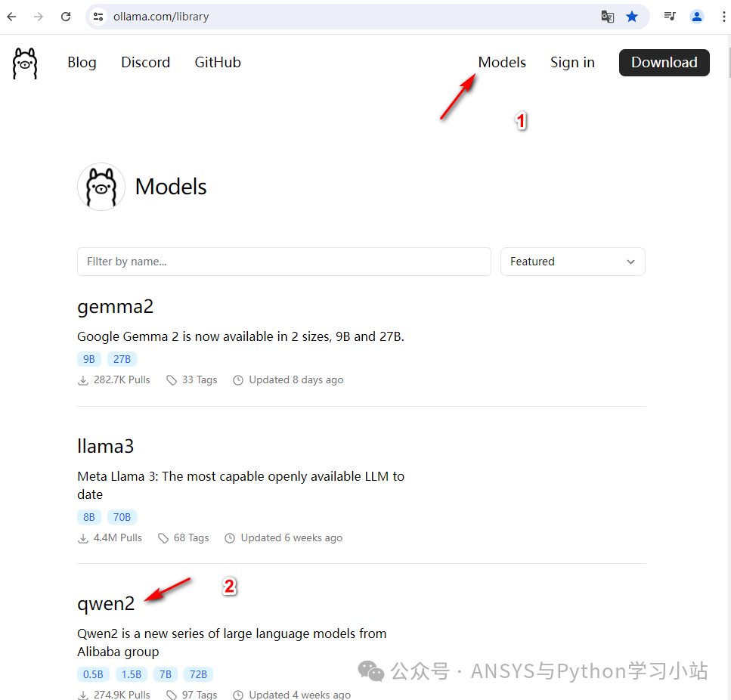Select the gemma2 27B tag
The width and height of the screenshot is (731, 700).
[122, 359]
